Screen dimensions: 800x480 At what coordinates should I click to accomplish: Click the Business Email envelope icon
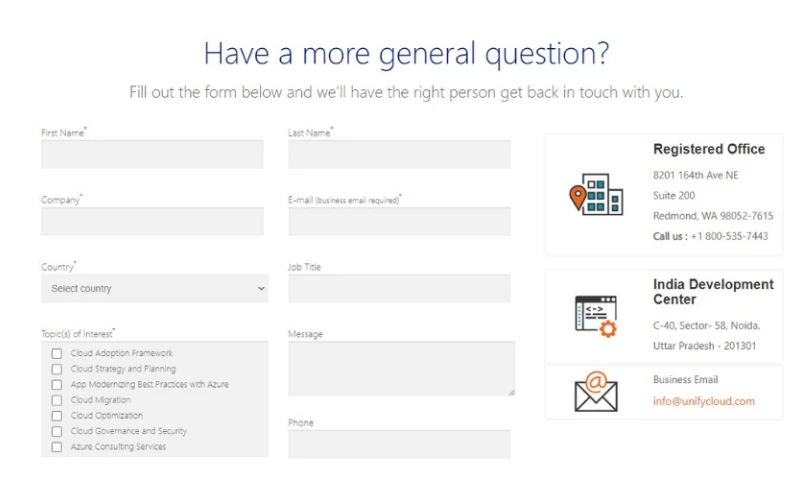[595, 392]
